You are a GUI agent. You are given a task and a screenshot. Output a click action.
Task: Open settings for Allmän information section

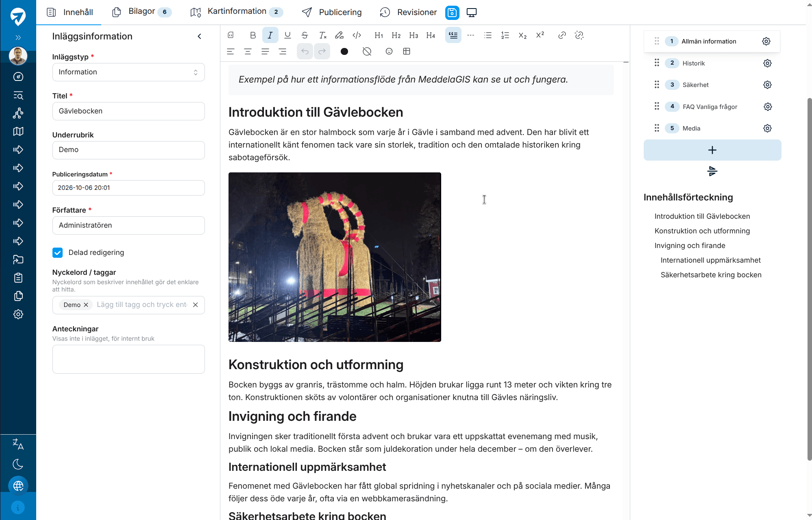click(x=766, y=41)
